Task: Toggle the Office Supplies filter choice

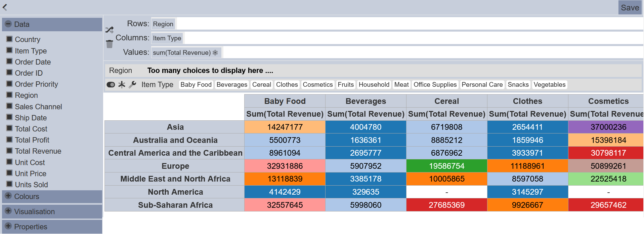Action: [x=435, y=84]
